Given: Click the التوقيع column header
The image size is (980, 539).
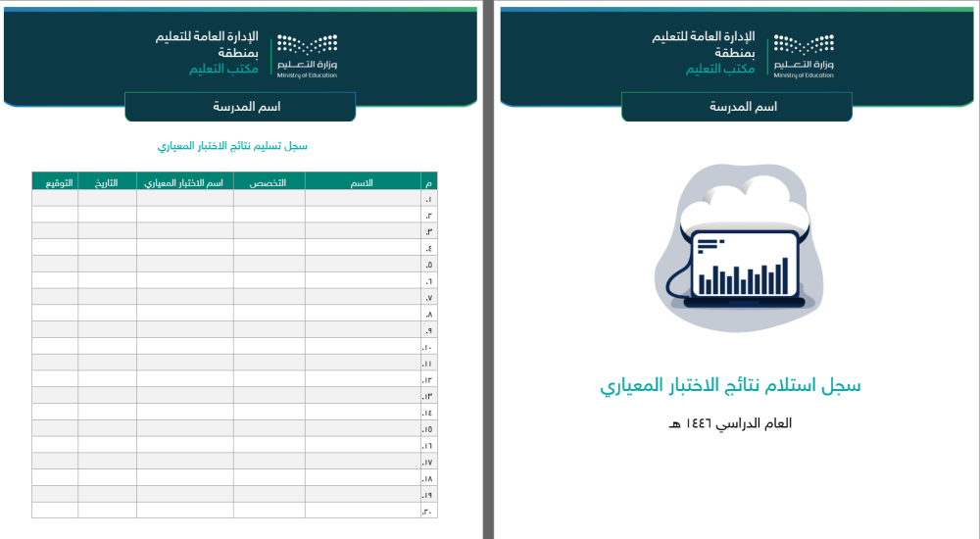Looking at the screenshot, I should 55,182.
